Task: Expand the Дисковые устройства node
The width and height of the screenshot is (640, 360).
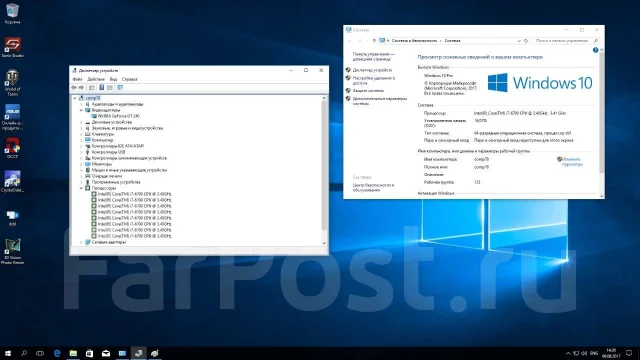Action: (81, 122)
